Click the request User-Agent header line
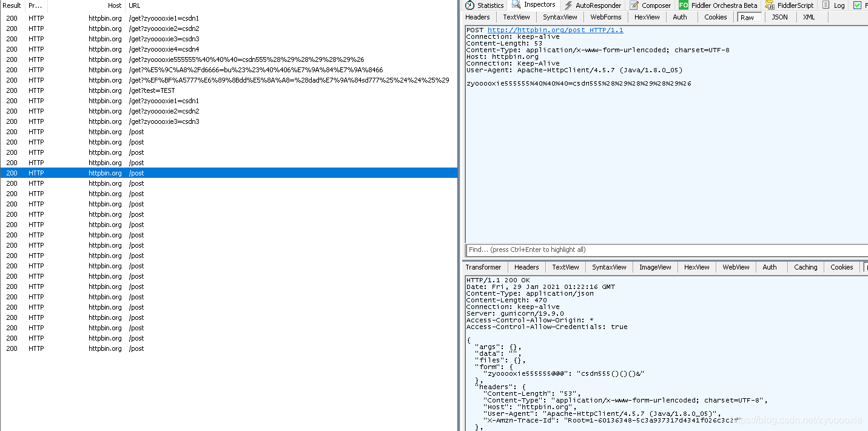 (574, 70)
